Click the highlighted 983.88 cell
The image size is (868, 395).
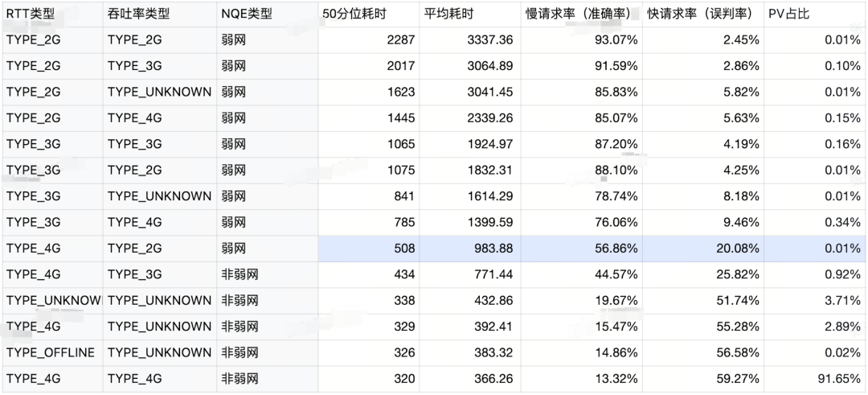click(470, 249)
